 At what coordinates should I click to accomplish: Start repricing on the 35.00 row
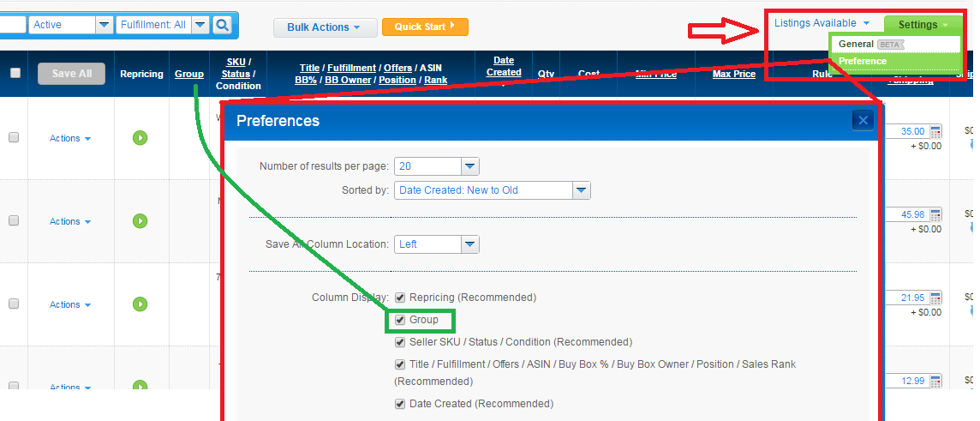[x=140, y=138]
